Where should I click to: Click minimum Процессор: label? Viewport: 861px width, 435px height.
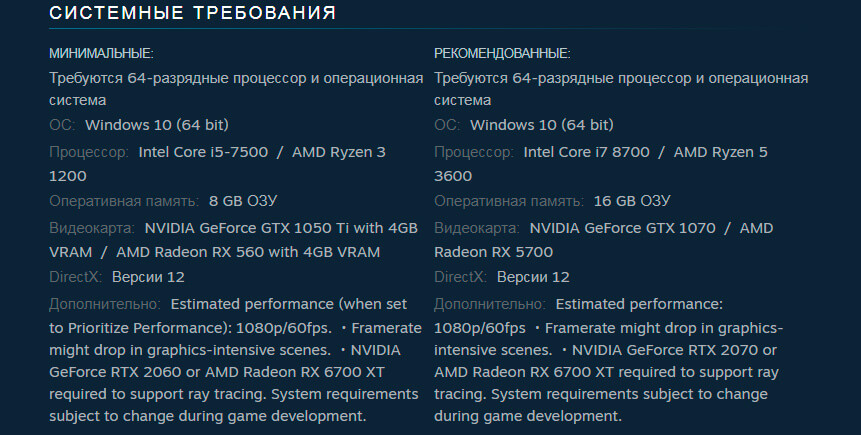[x=89, y=153]
